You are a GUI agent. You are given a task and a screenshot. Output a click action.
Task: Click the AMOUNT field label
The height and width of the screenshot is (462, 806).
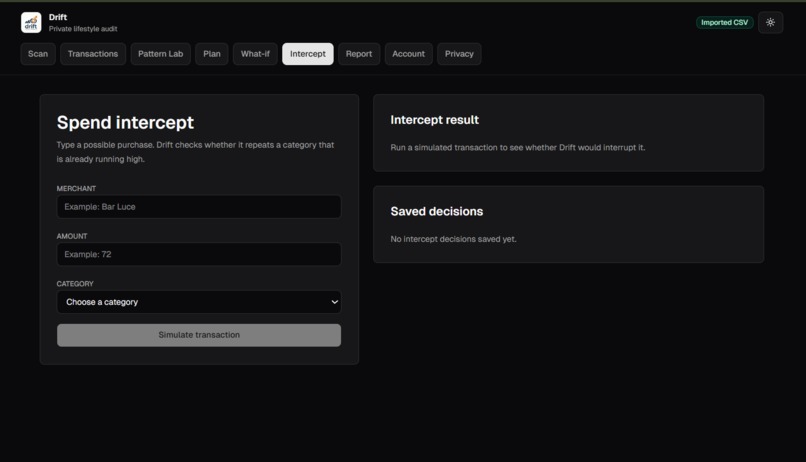(x=72, y=236)
